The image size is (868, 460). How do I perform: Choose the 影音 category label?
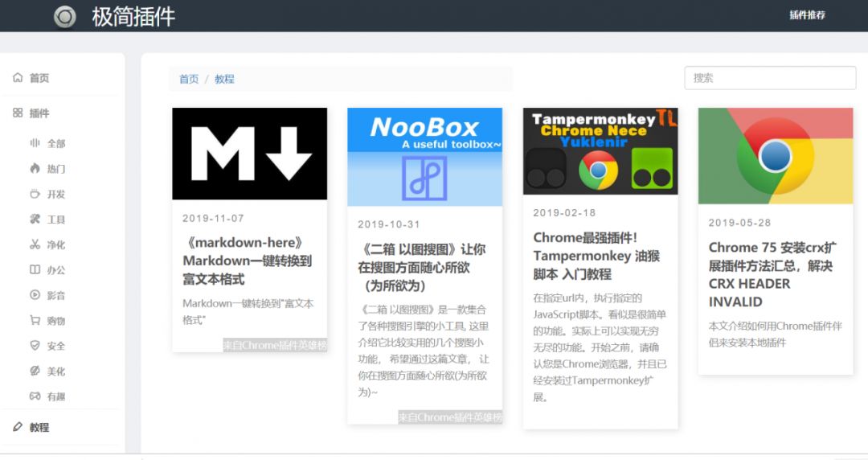(56, 295)
